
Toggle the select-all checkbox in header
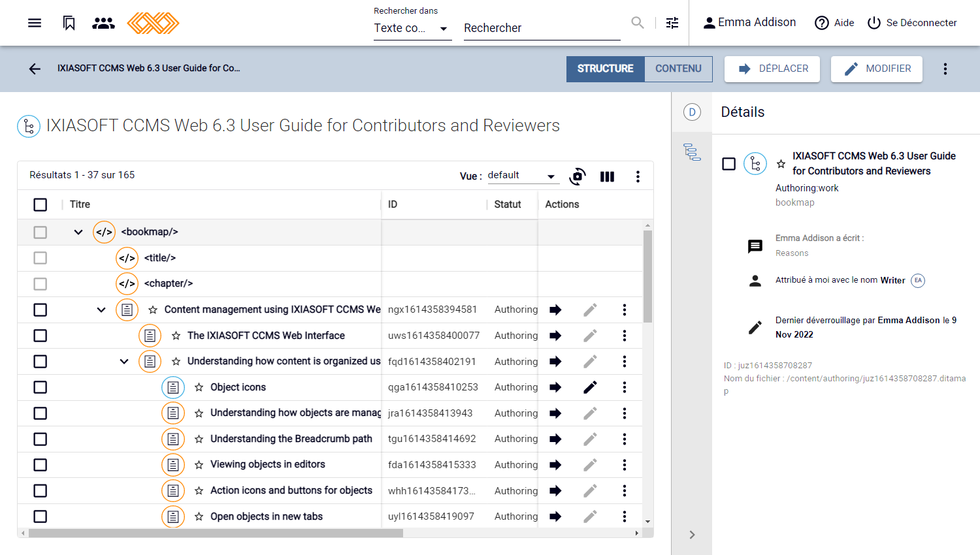pyautogui.click(x=41, y=205)
